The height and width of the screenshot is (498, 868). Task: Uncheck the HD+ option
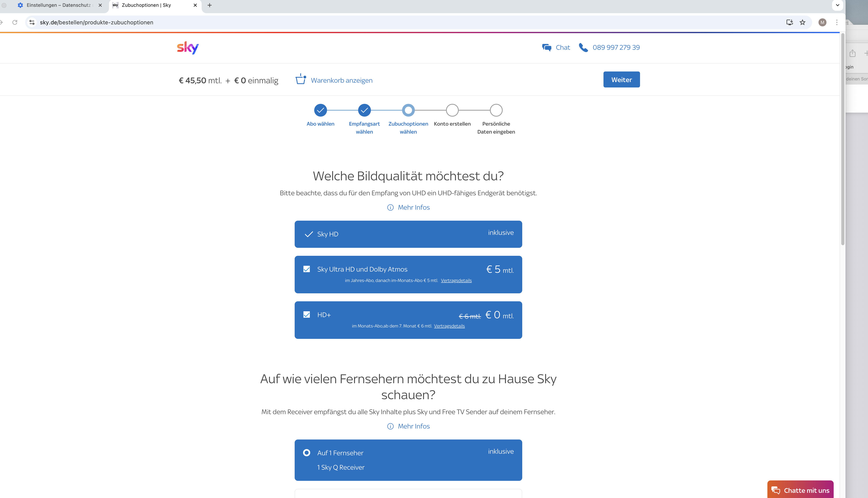click(307, 314)
